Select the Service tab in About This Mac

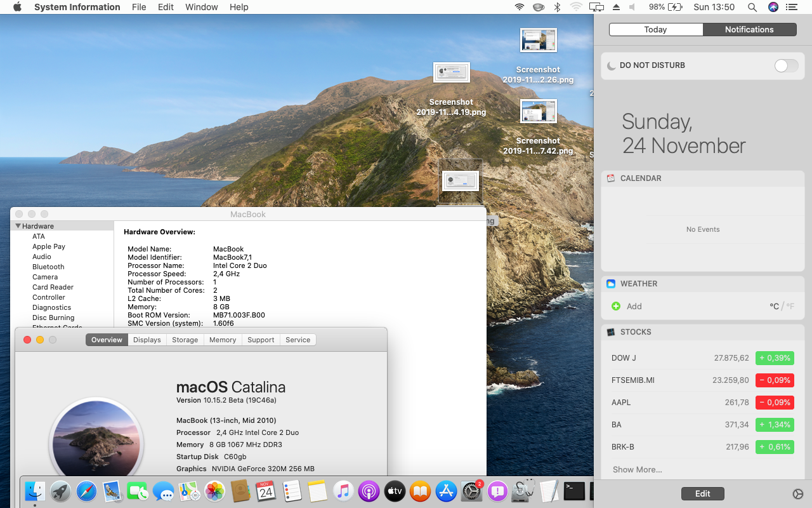[298, 340]
